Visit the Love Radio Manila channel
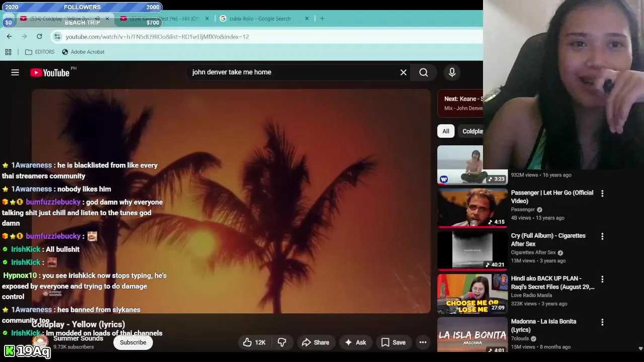Viewport: 644px width, 362px height. tap(531, 295)
